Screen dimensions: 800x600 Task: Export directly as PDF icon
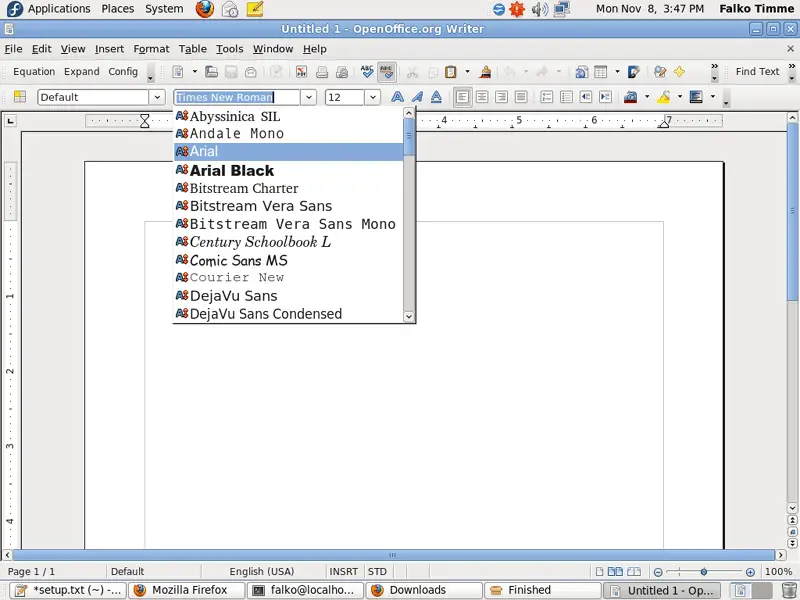pos(302,72)
